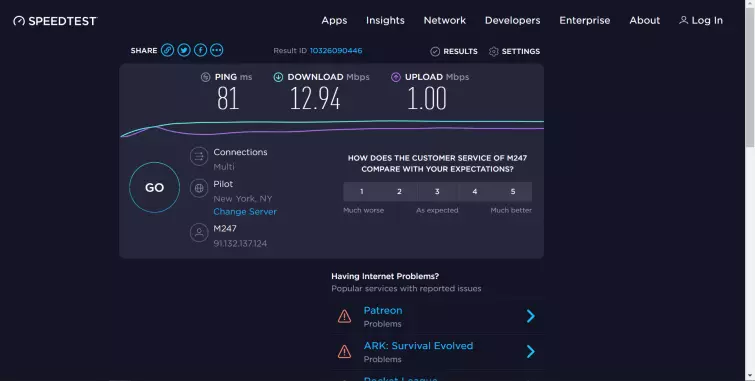Share the result on Twitter
Screen dimensions: 755x381
coord(184,50)
